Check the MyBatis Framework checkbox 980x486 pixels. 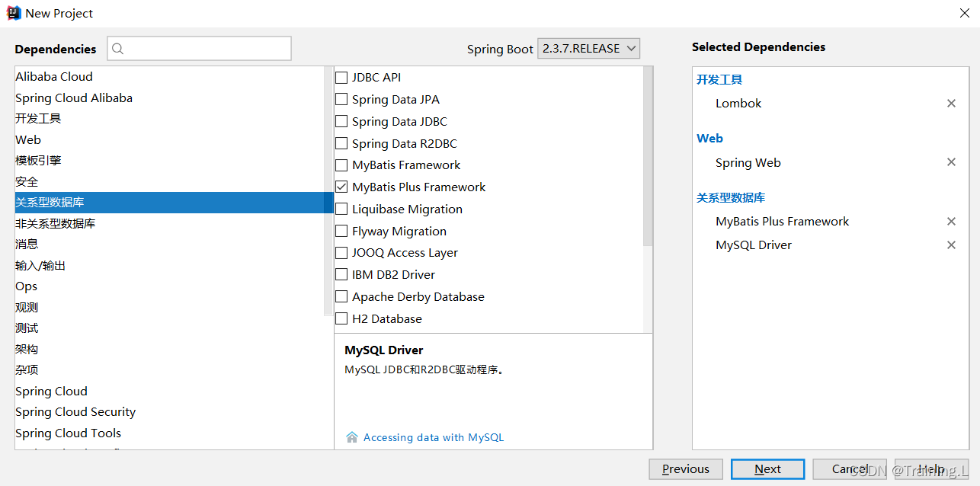click(341, 165)
